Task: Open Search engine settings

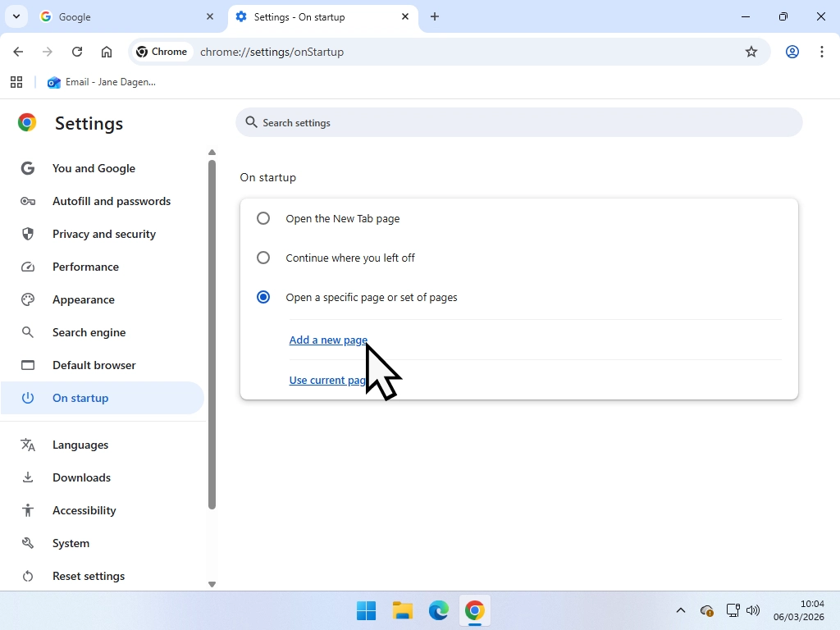Action: point(103,332)
